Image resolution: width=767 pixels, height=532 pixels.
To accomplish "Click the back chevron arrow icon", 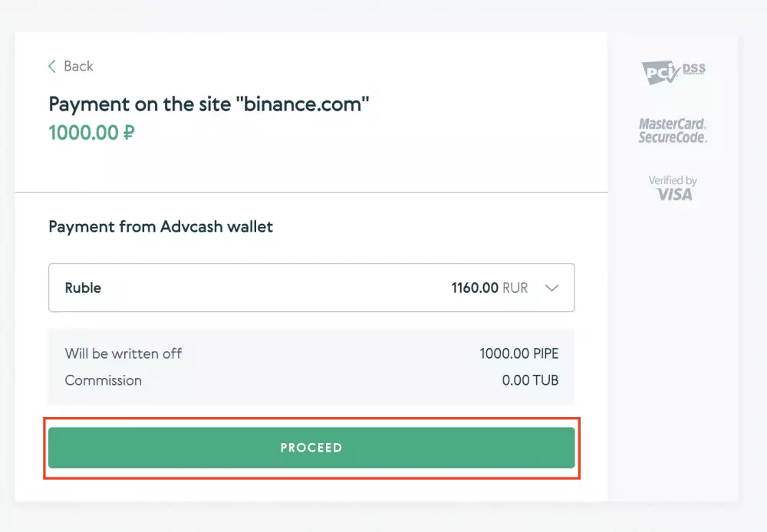I will pos(51,67).
